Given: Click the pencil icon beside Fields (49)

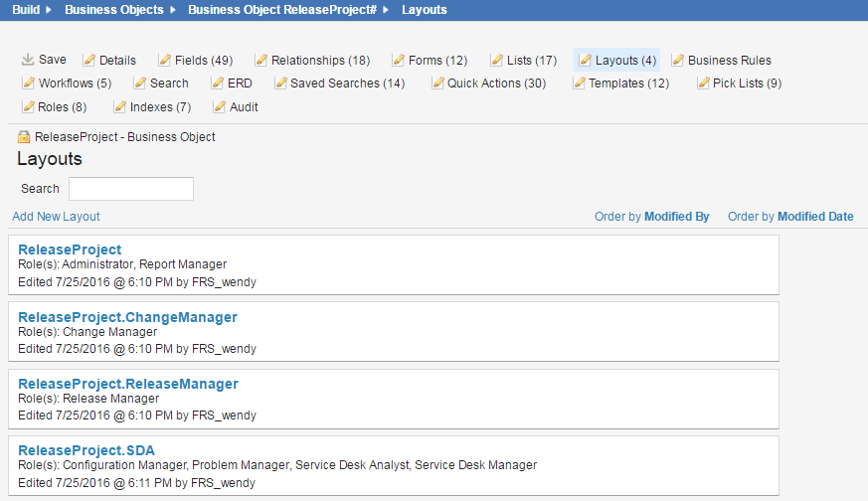Looking at the screenshot, I should [x=165, y=61].
